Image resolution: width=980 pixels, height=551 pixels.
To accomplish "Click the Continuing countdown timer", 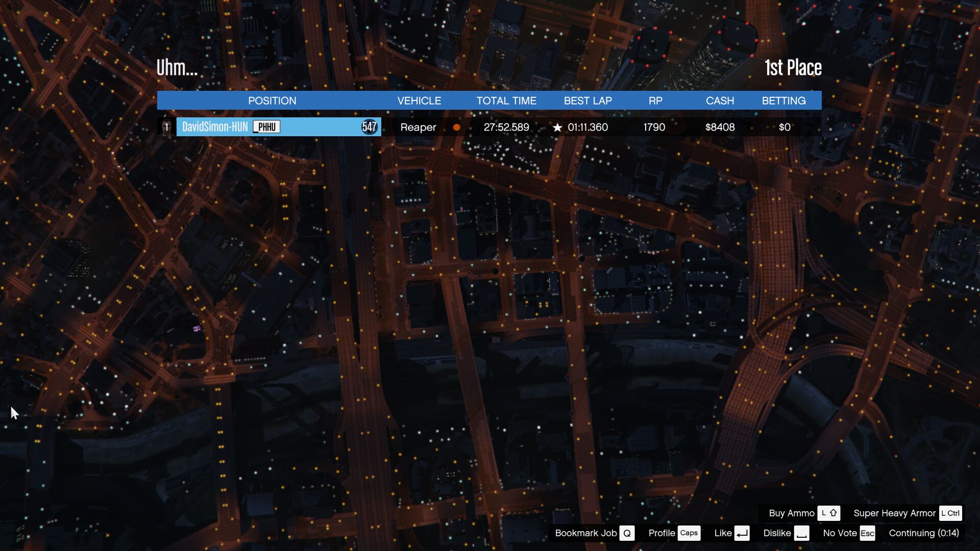I will point(924,533).
